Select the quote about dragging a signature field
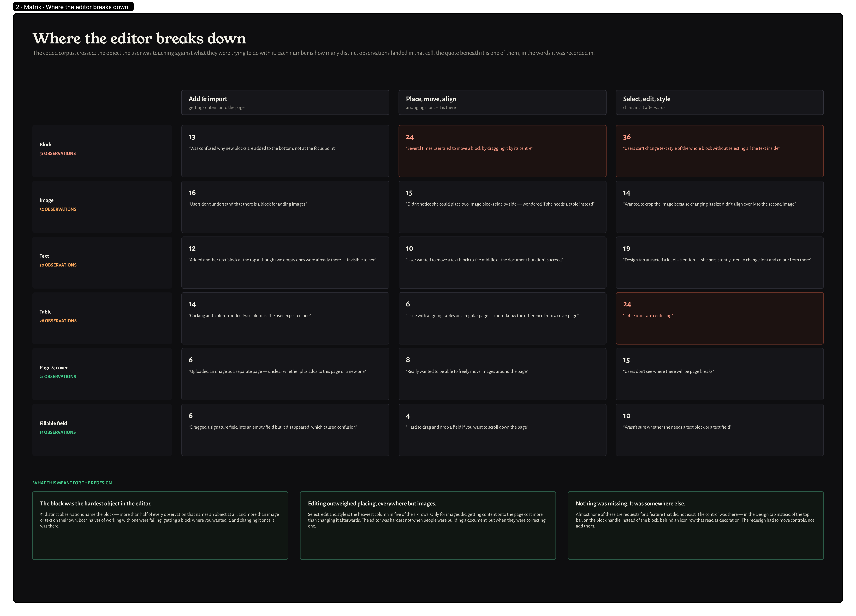 [273, 427]
